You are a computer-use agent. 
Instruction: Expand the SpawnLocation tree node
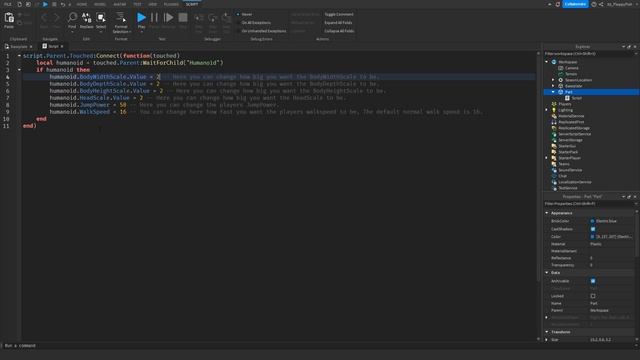(553, 80)
